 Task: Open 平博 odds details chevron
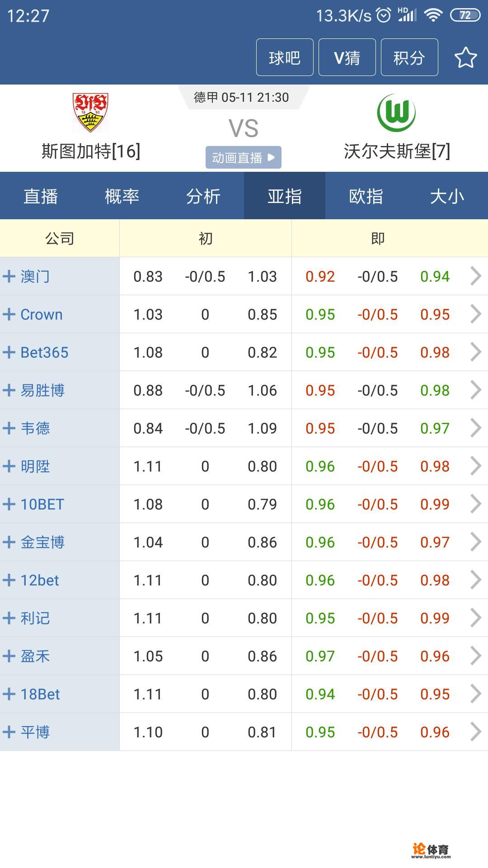476,732
